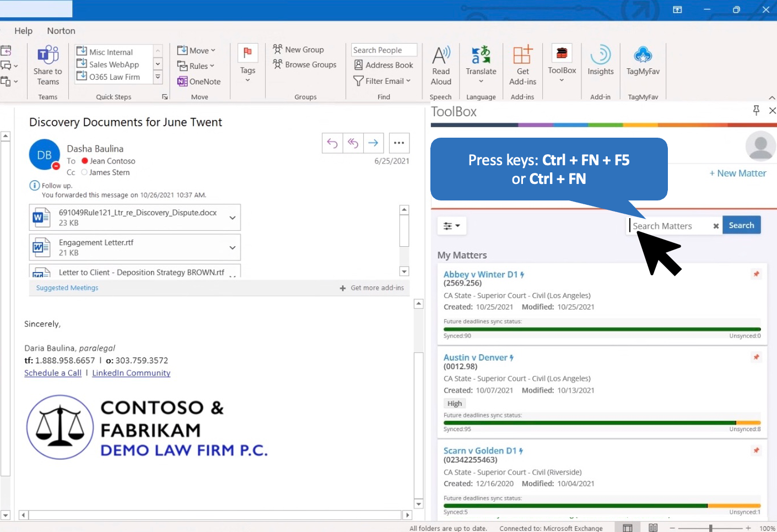This screenshot has width=777, height=532.
Task: Pin the Austin v Denver matter
Action: 756,357
